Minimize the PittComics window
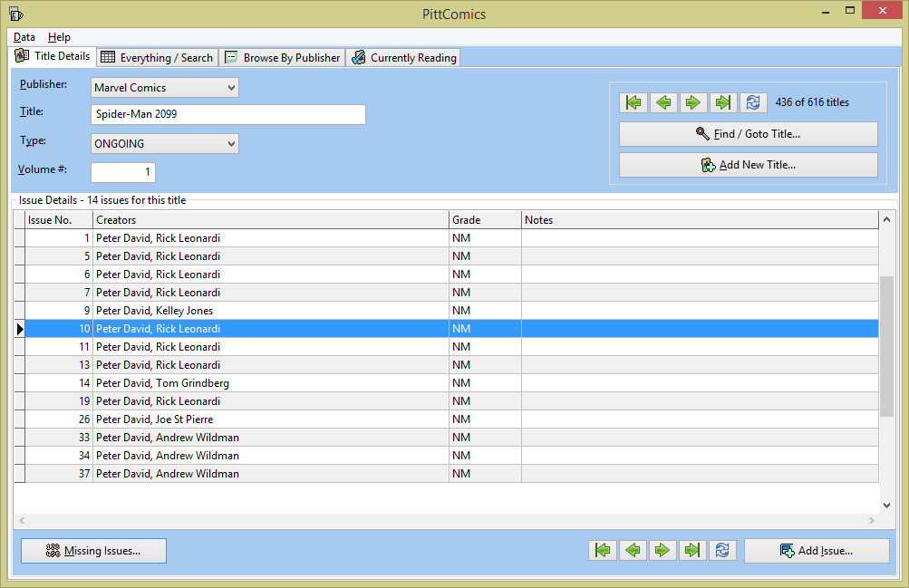 825,11
